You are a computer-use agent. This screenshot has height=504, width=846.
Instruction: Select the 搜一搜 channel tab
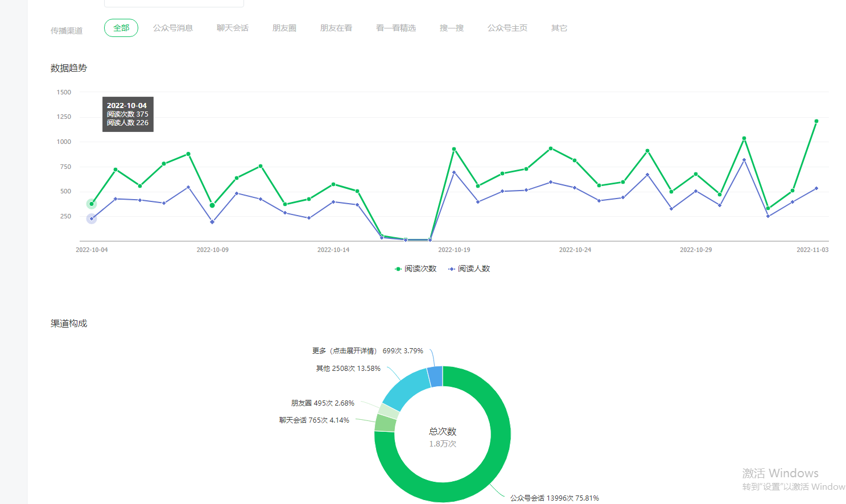point(452,28)
